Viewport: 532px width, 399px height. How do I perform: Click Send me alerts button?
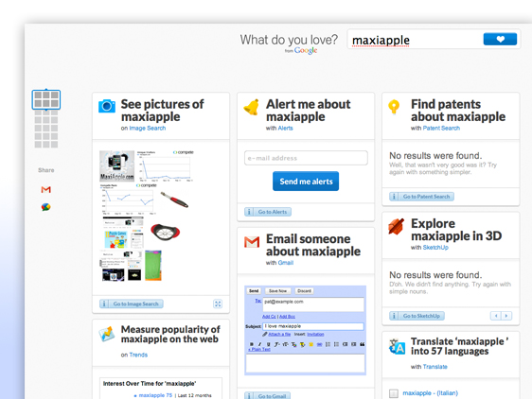(x=306, y=182)
